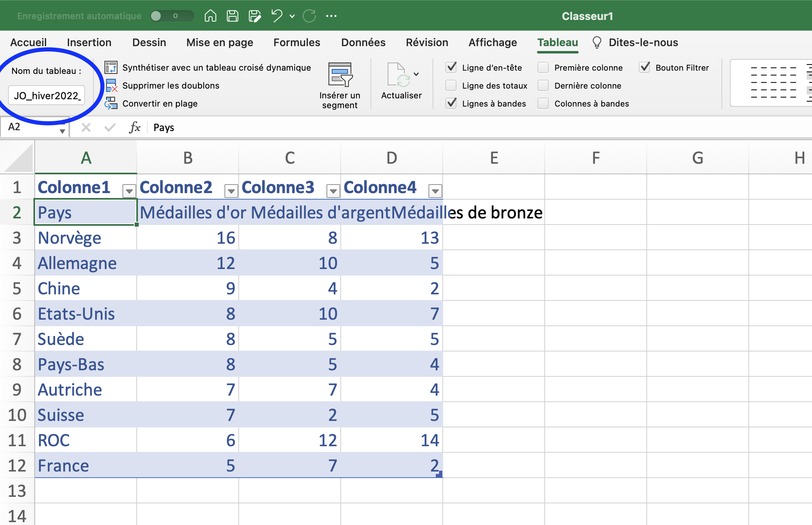Check the Ligne des totaux checkbox

[451, 85]
